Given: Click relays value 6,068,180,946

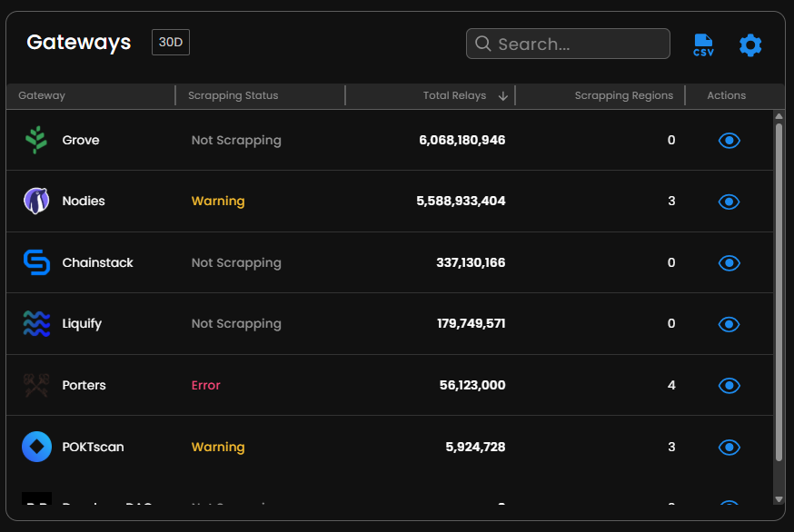Looking at the screenshot, I should tap(462, 140).
